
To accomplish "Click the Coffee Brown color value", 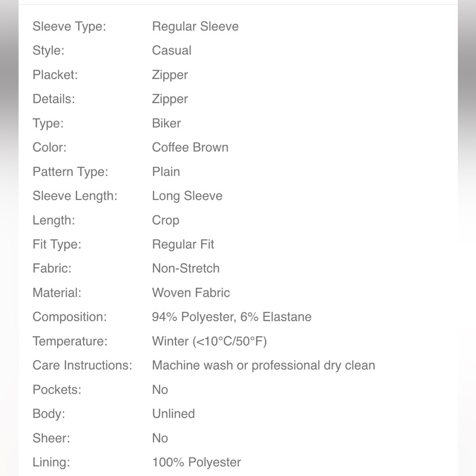I will click(190, 148).
